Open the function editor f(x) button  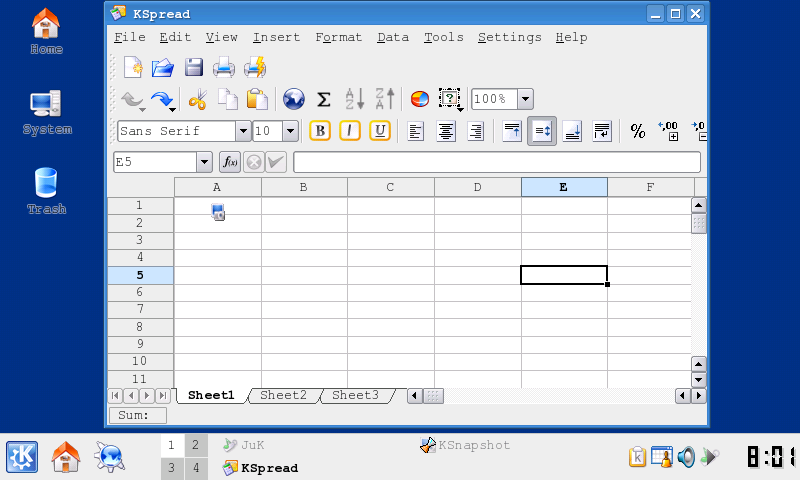pyautogui.click(x=230, y=162)
